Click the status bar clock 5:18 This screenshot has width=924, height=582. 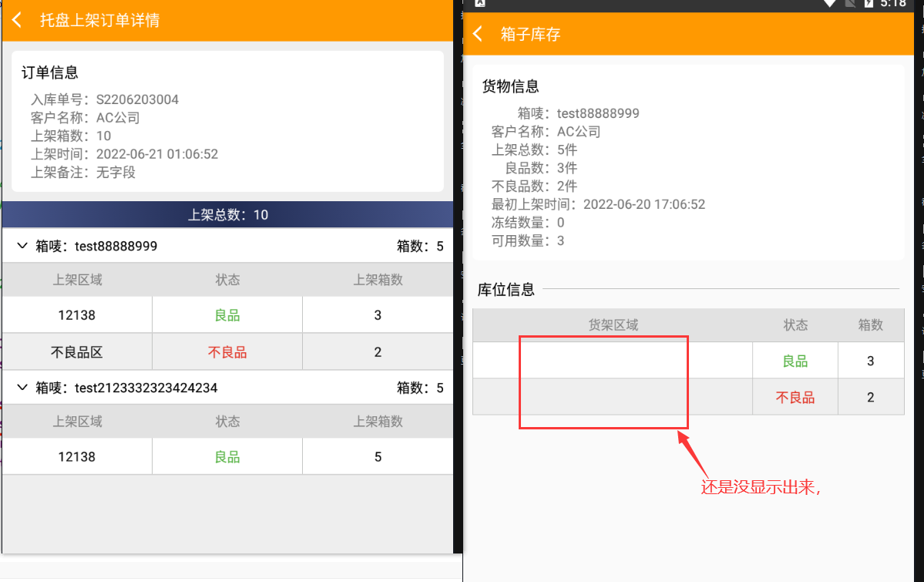click(893, 3)
